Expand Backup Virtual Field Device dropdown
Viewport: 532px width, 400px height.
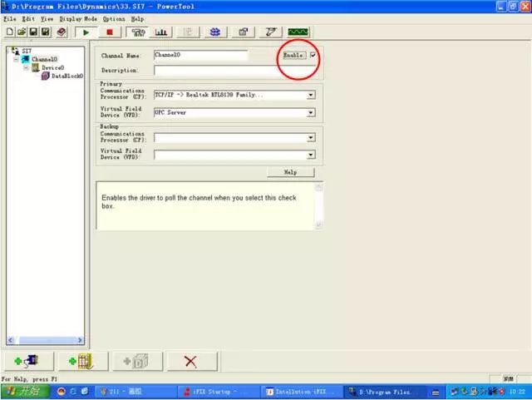tap(311, 155)
